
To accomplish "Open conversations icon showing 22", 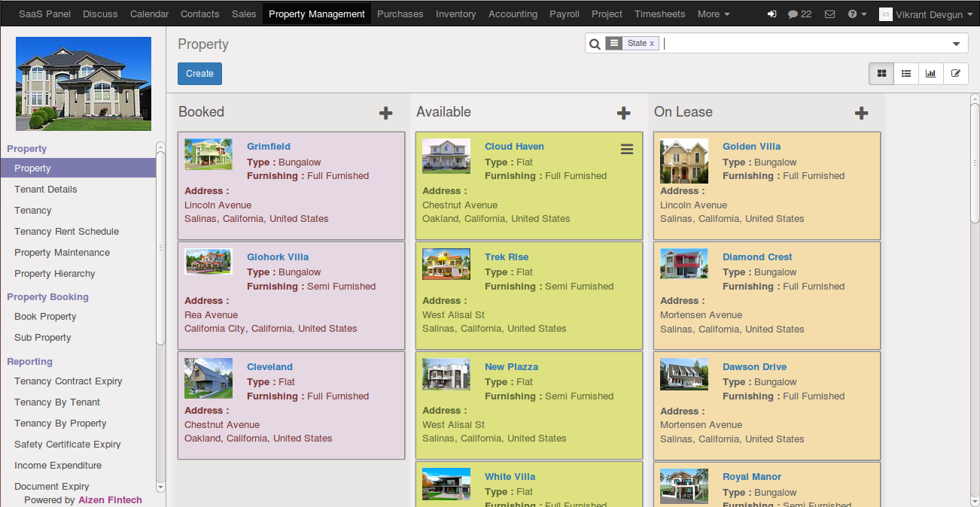I will coord(799,14).
